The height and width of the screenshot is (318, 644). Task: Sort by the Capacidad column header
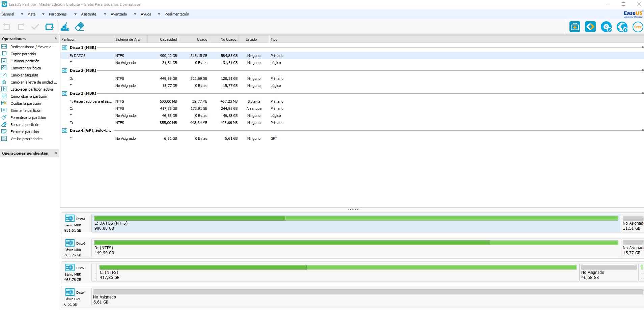pyautogui.click(x=168, y=39)
